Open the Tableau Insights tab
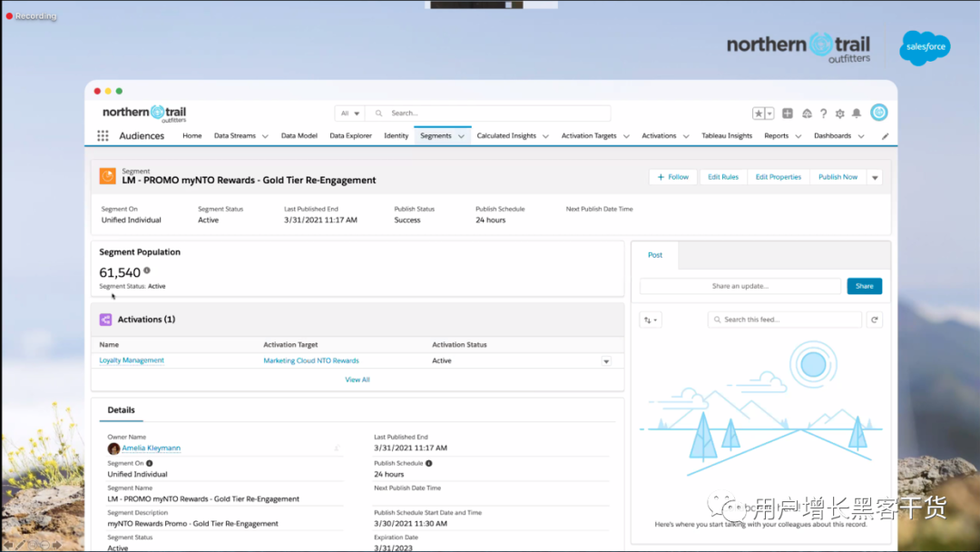This screenshot has height=552, width=980. coord(727,135)
